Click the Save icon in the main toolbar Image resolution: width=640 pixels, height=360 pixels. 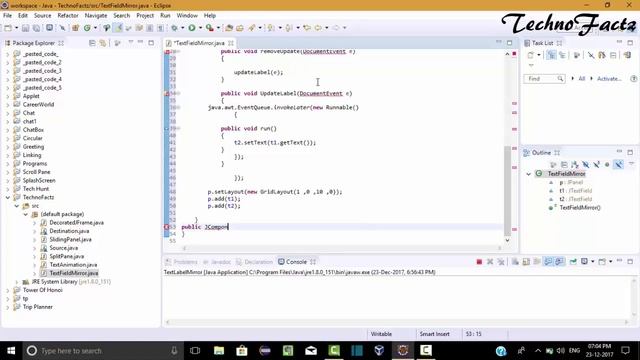(x=25, y=28)
